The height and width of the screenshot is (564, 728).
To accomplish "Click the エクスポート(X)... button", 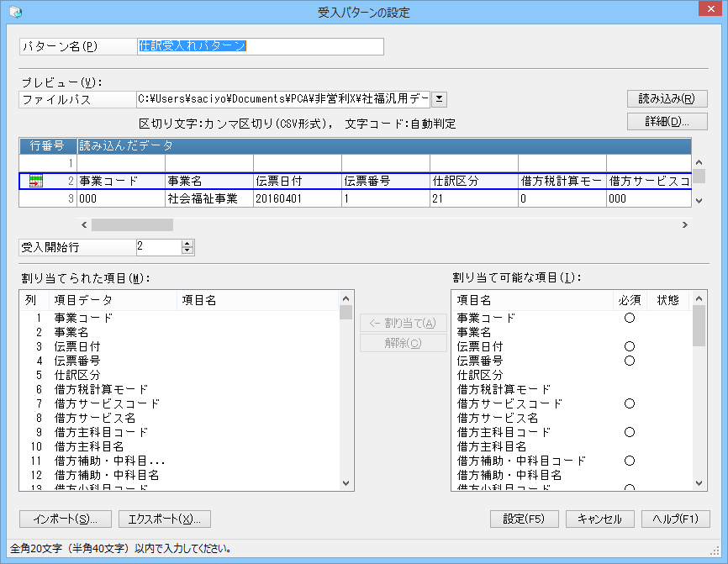I will click(165, 519).
